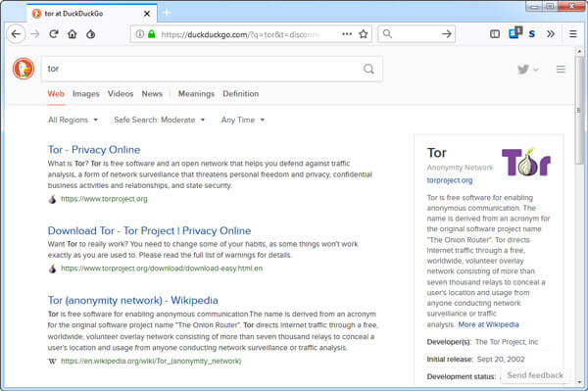The height and width of the screenshot is (391, 588).
Task: Open the Definition tab
Action: (x=241, y=94)
